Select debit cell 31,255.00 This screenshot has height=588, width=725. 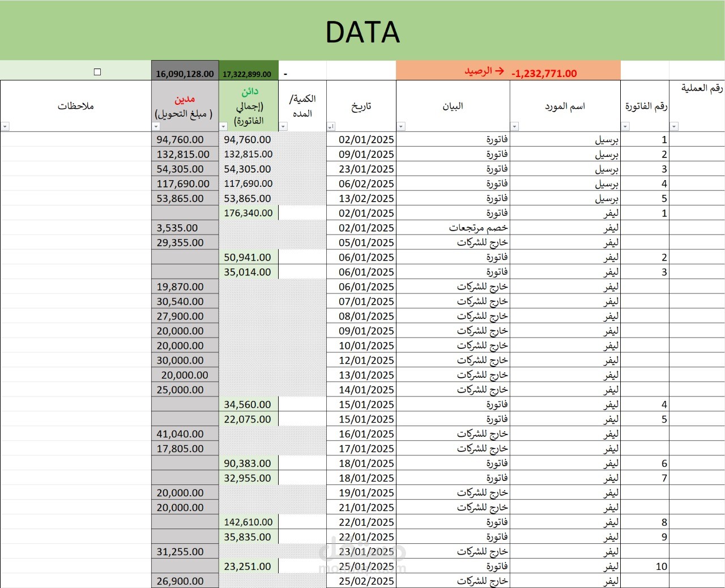[x=185, y=552]
